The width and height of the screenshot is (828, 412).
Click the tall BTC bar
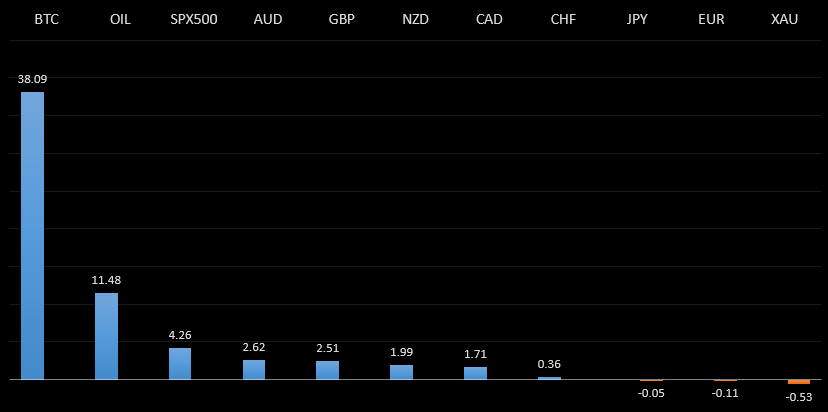(x=33, y=236)
